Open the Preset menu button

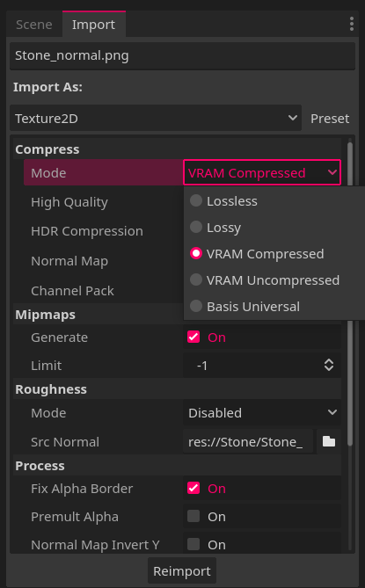(x=330, y=119)
